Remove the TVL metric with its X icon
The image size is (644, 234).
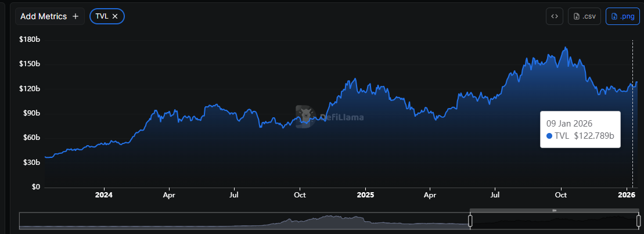115,16
